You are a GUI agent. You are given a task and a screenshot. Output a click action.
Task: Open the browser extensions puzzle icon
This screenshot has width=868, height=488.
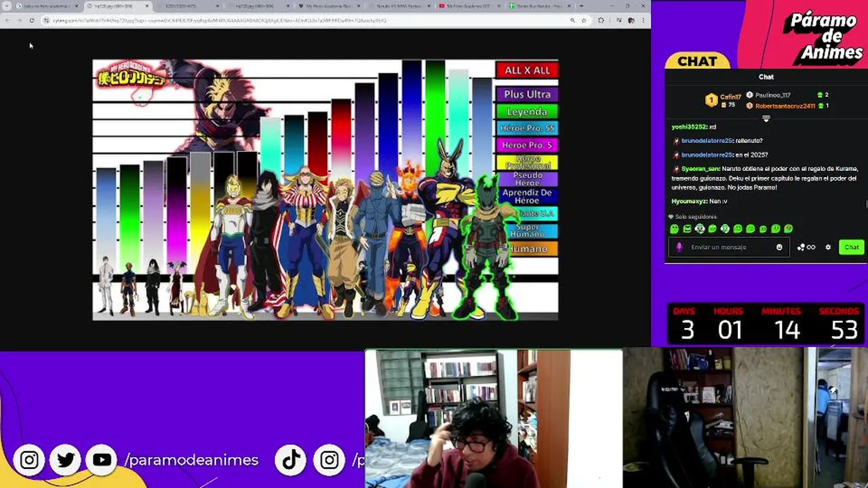click(601, 20)
